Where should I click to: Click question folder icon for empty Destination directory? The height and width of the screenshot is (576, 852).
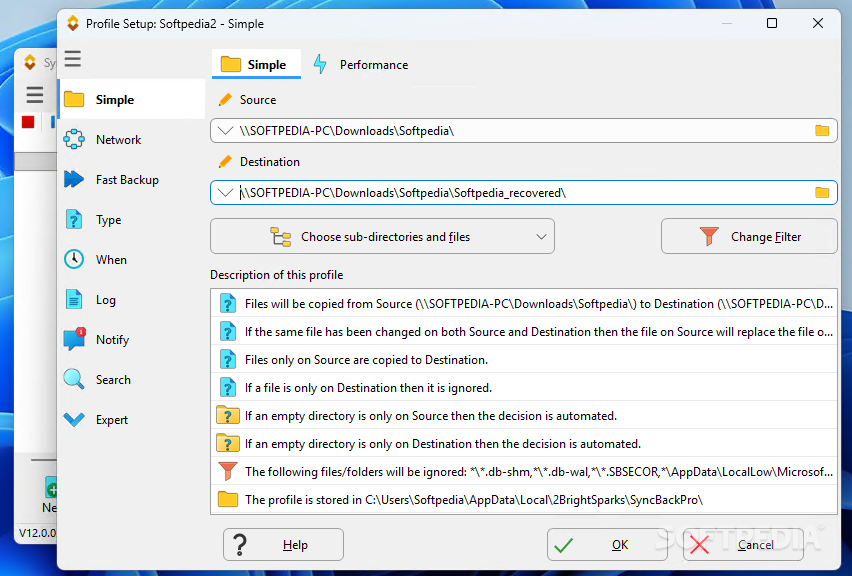pyautogui.click(x=228, y=443)
